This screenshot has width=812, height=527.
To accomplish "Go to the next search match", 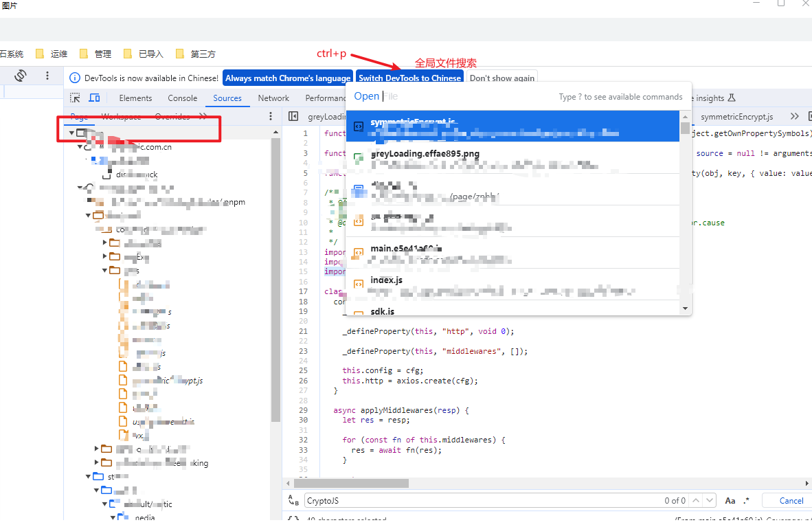I will coord(710,501).
